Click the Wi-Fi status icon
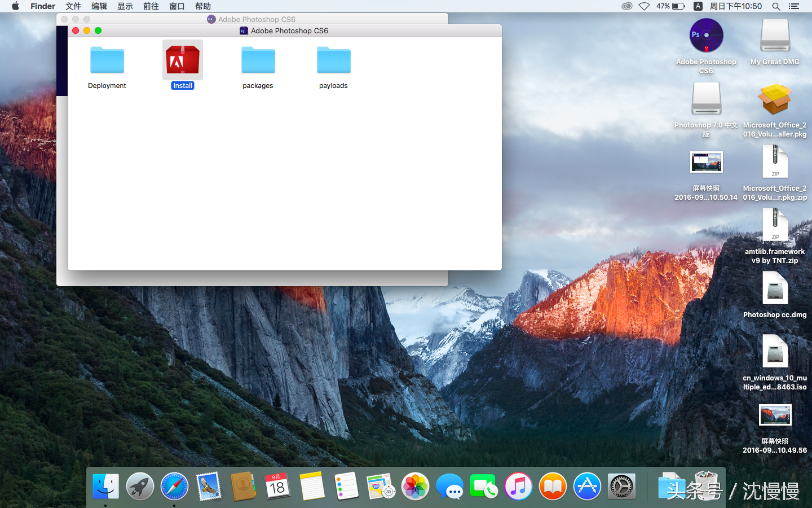This screenshot has height=508, width=812. pyautogui.click(x=644, y=6)
